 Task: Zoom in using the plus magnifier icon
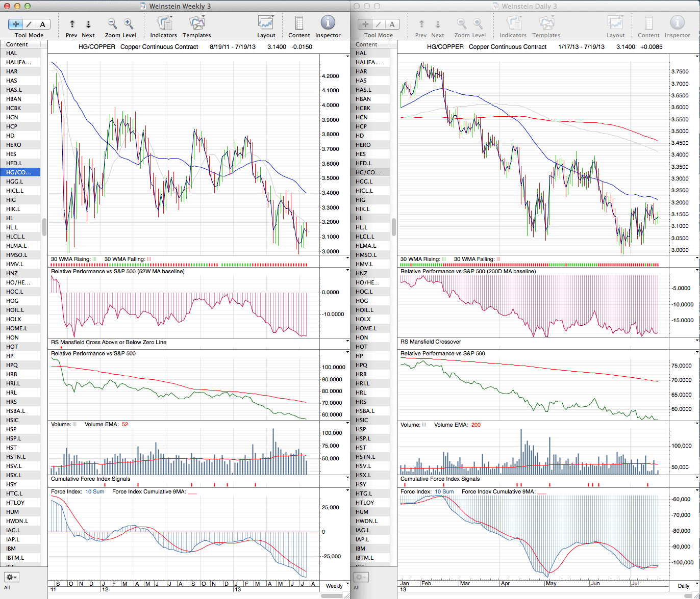[x=129, y=23]
